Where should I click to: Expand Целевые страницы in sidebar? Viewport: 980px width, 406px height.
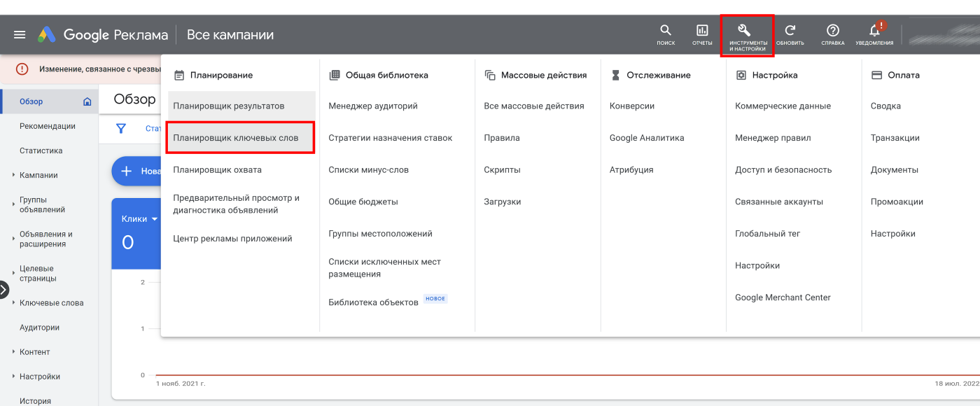[x=13, y=273]
